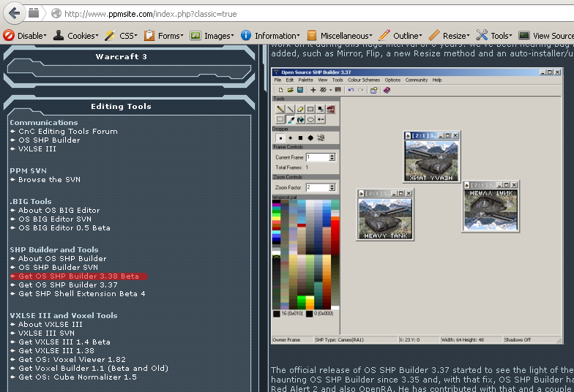The width and height of the screenshot is (574, 392).
Task: Click Get VXLSE III 1.4 Beta
Action: [x=64, y=342]
